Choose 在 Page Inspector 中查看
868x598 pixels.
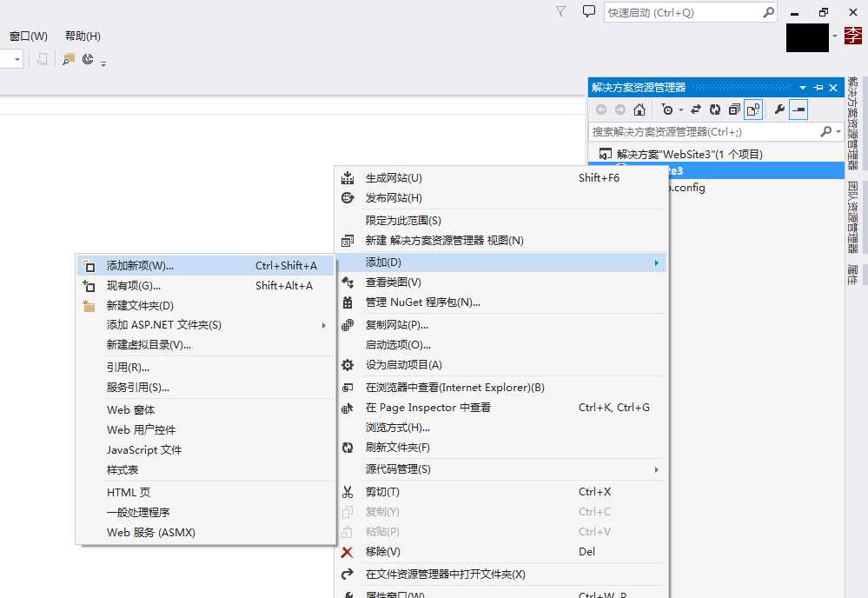(501, 408)
